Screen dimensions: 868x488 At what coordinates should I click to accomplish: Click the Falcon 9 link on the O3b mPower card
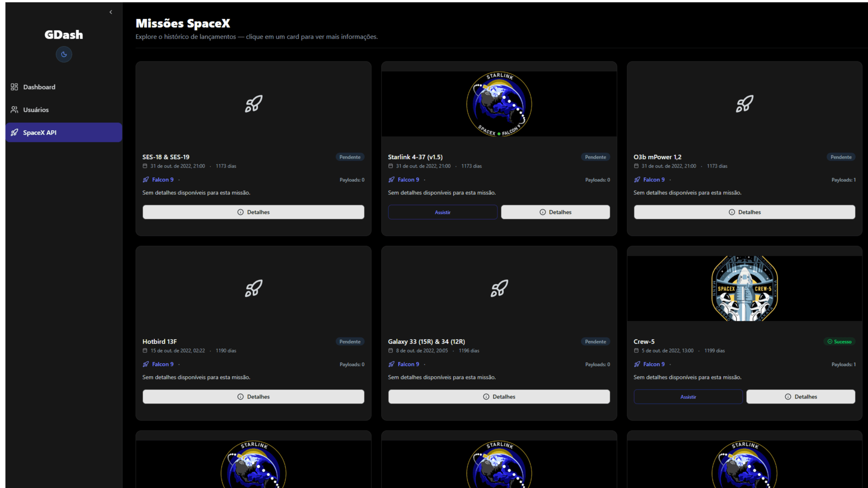[654, 180]
